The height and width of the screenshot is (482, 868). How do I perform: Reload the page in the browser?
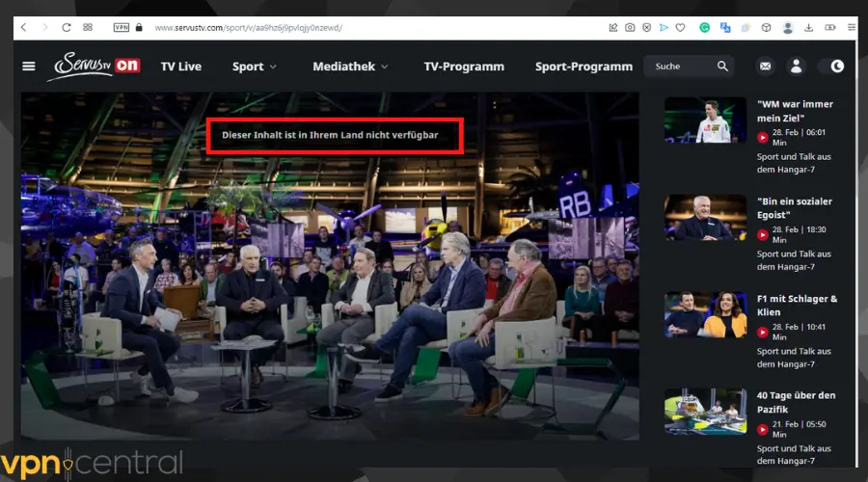pyautogui.click(x=67, y=28)
